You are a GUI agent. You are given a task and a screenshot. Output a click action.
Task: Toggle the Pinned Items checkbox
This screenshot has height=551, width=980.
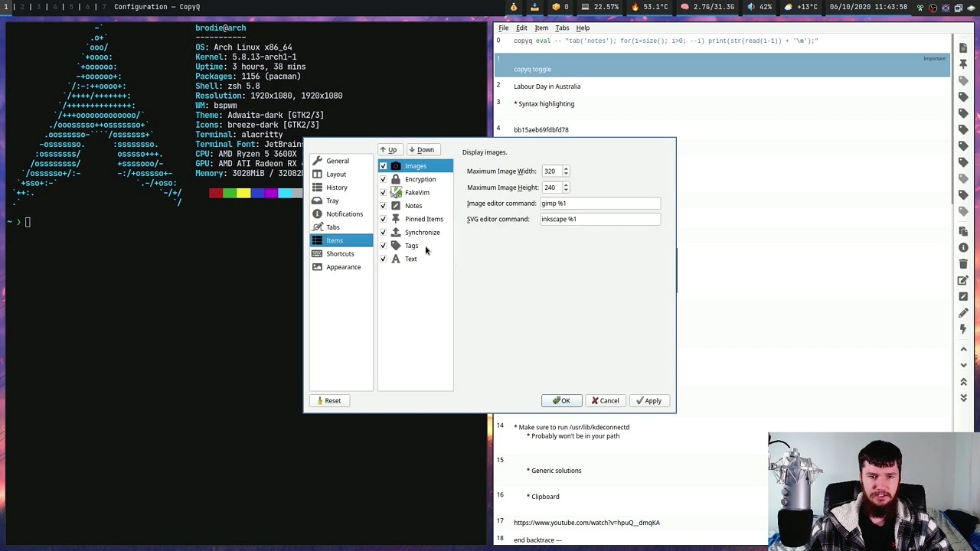(383, 219)
